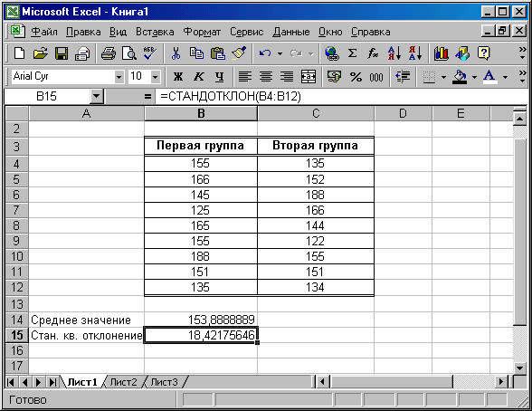Decrease indent icon in formatting toolbar
This screenshot has height=411, width=532.
pyautogui.click(x=403, y=77)
